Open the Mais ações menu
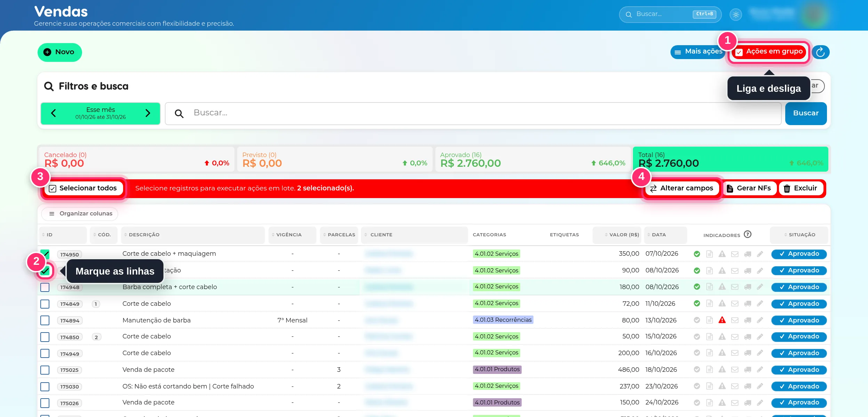 pos(698,52)
